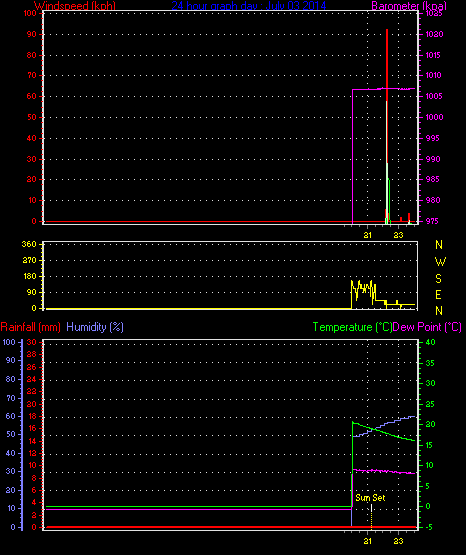Click the red "10" windspeed axis value
The image size is (466, 555).
pos(32,200)
